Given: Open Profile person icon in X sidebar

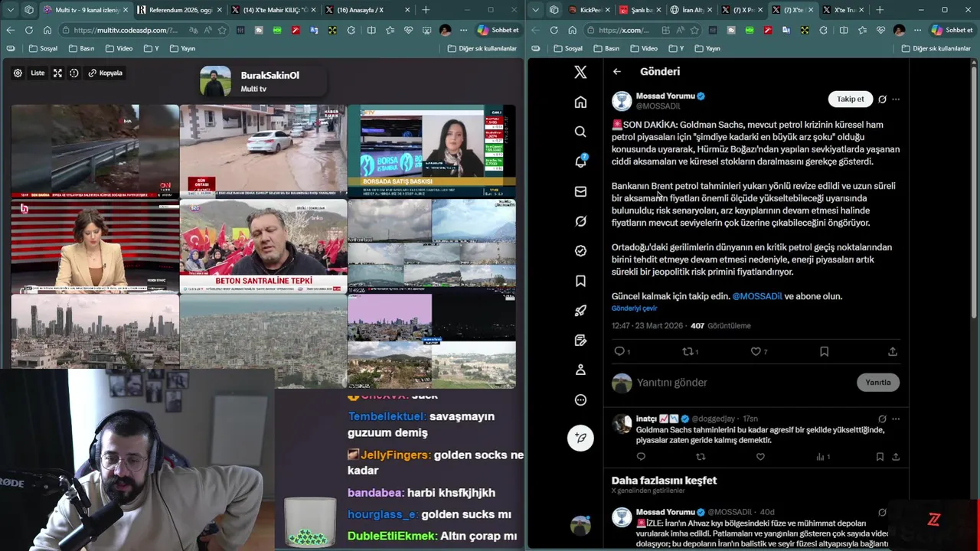Looking at the screenshot, I should pyautogui.click(x=580, y=370).
